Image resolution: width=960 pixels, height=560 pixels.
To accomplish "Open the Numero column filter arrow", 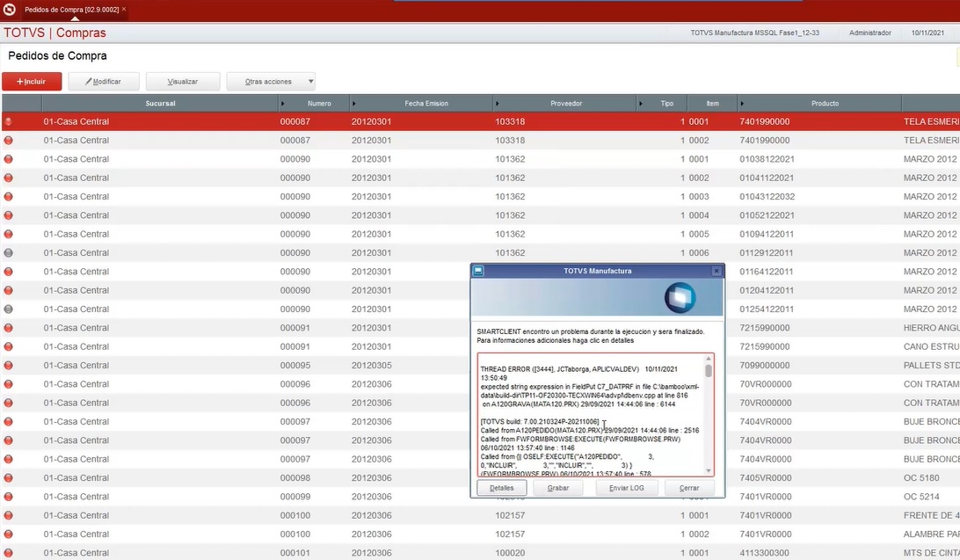I will tap(282, 104).
